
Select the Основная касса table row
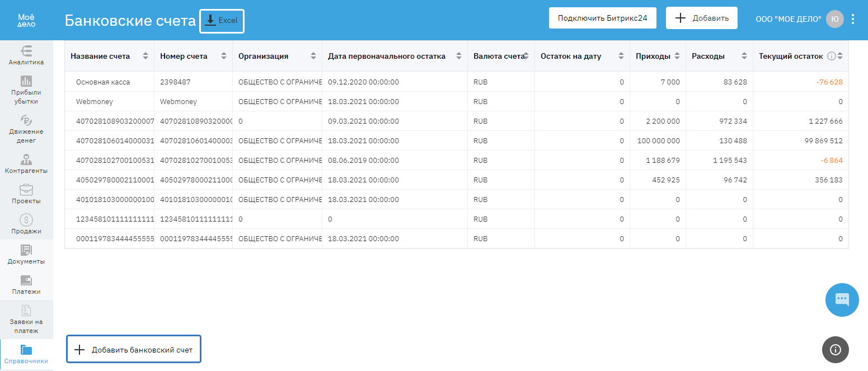pos(103,82)
